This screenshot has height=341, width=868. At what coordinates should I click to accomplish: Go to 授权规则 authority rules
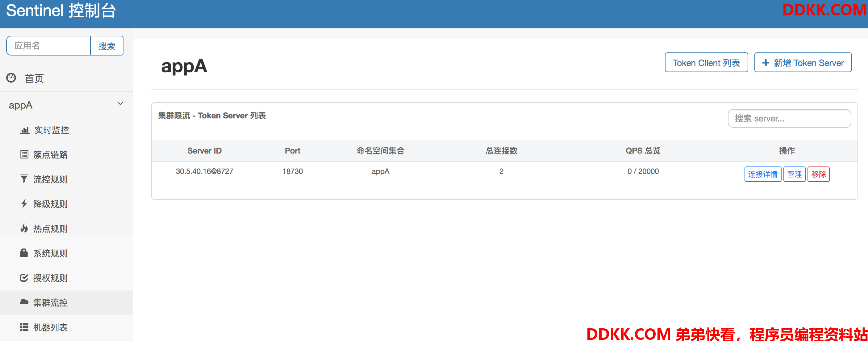pyautogui.click(x=66, y=278)
